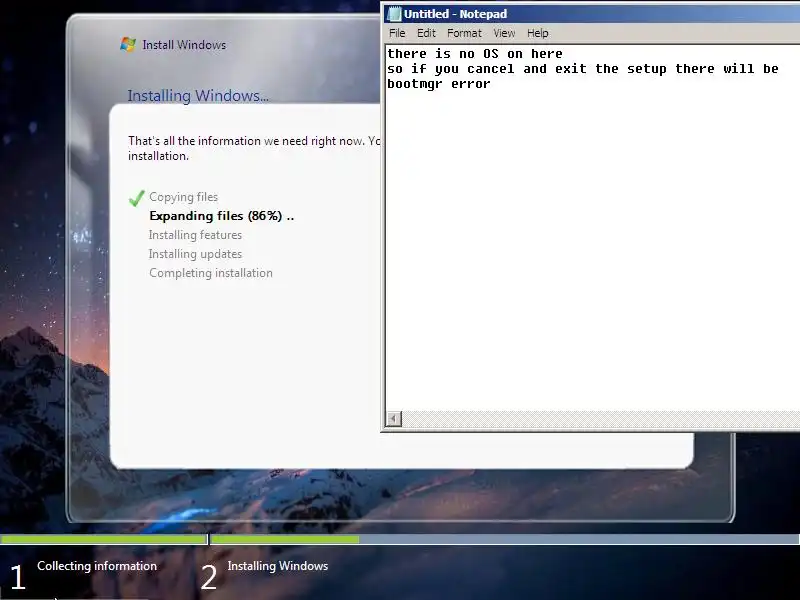The width and height of the screenshot is (800, 600).
Task: Open the Format menu in Notepad
Action: point(464,33)
